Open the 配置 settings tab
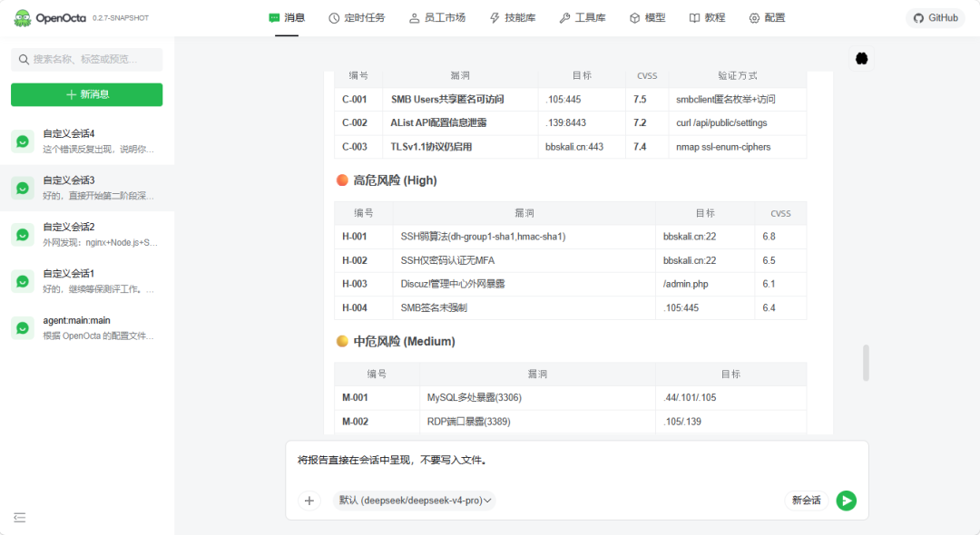This screenshot has width=980, height=535. [x=767, y=18]
